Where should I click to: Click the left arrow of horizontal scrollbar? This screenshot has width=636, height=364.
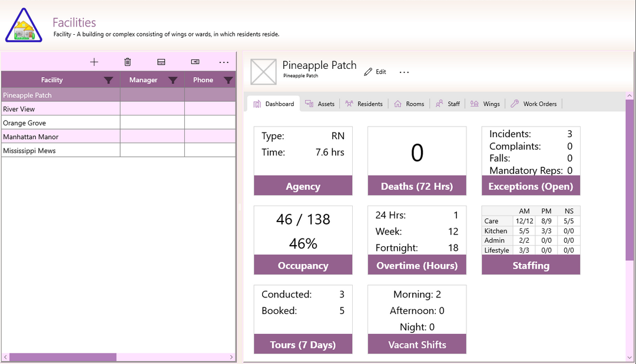point(5,357)
